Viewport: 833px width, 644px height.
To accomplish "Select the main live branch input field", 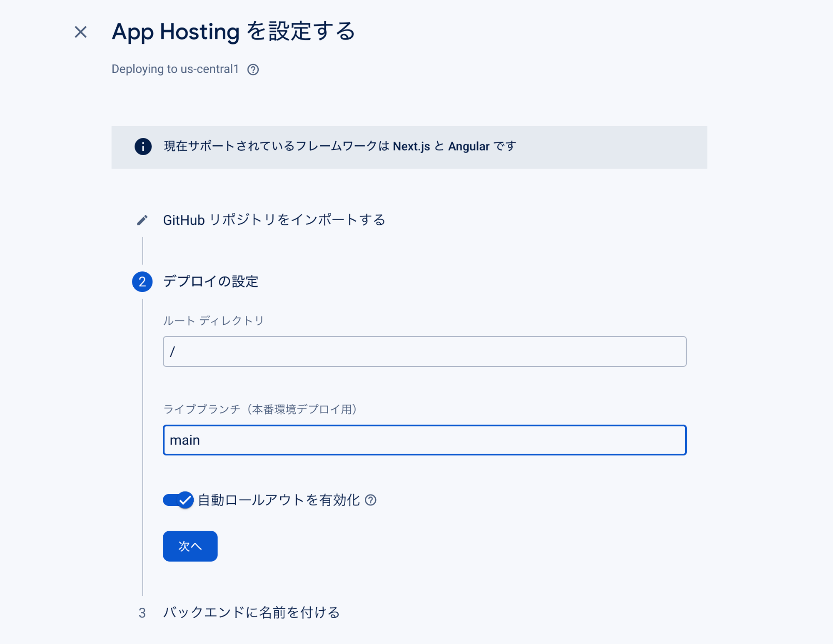I will coord(424,440).
